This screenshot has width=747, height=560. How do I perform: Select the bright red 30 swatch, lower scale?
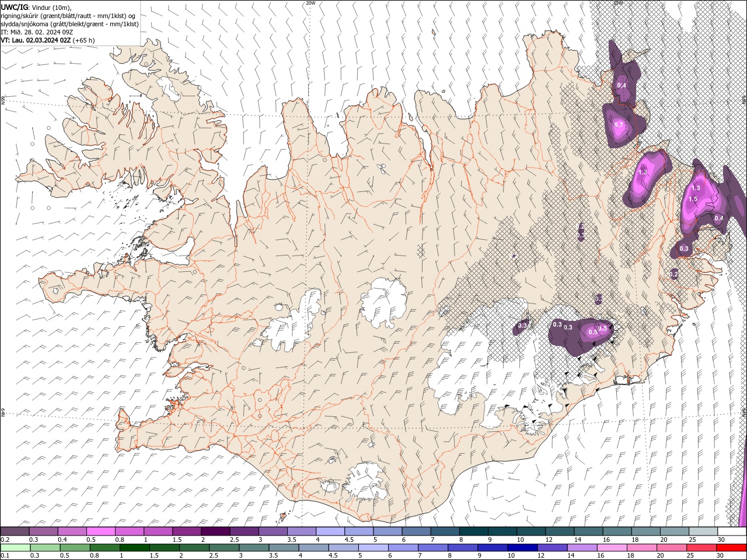(x=732, y=548)
